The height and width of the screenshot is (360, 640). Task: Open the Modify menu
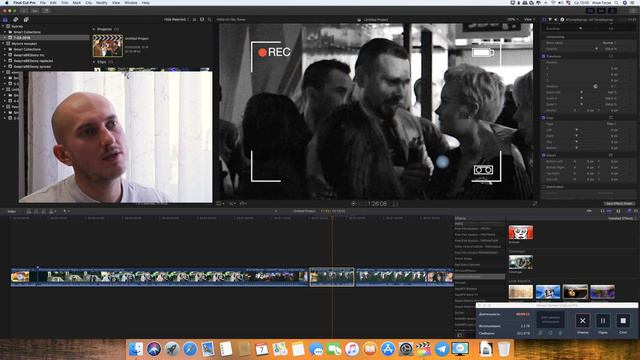point(102,2)
